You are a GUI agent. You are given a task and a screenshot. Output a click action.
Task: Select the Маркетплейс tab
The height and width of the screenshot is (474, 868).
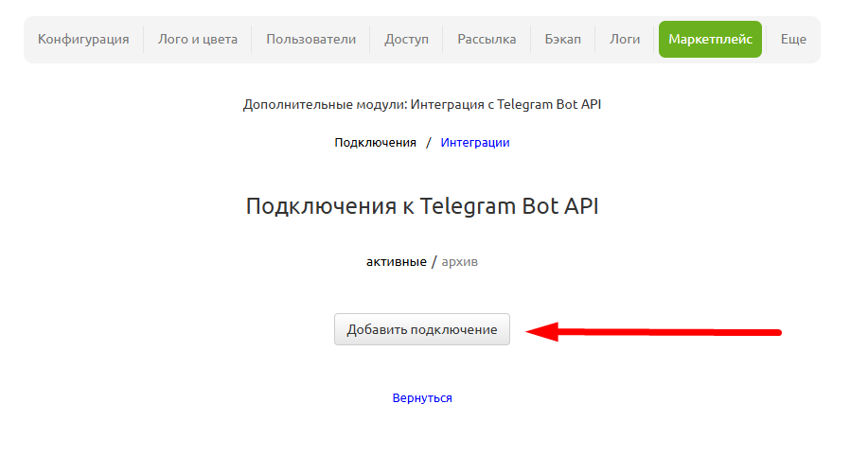click(710, 40)
